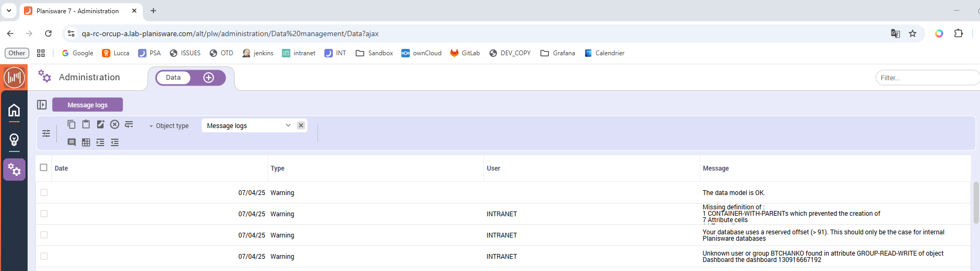
Task: Open the Message logs dropdown list
Action: point(288,125)
